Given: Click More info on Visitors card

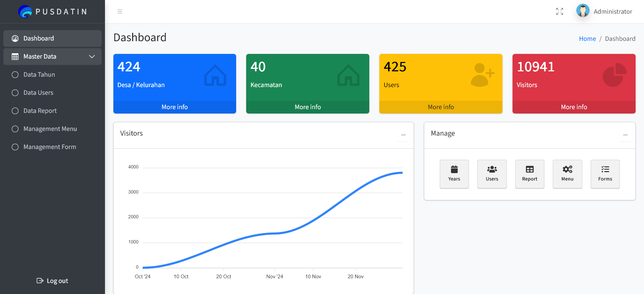Looking at the screenshot, I should point(574,107).
